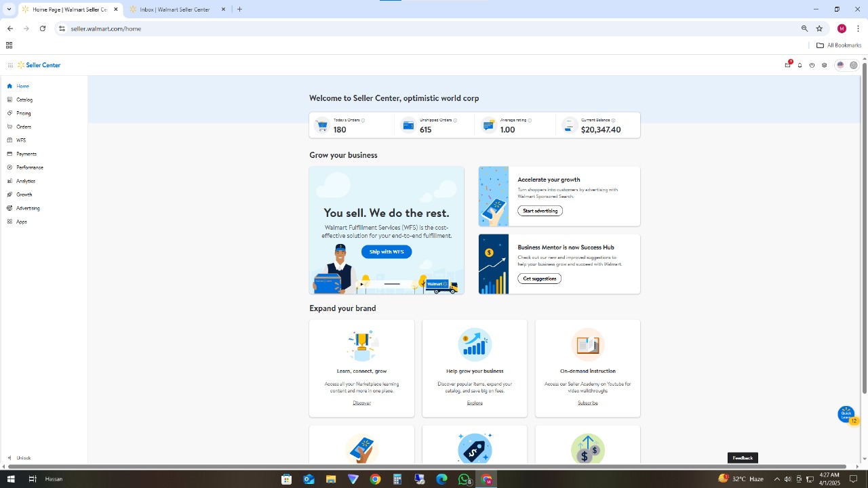Select Orders in the left navigation

[x=24, y=127]
